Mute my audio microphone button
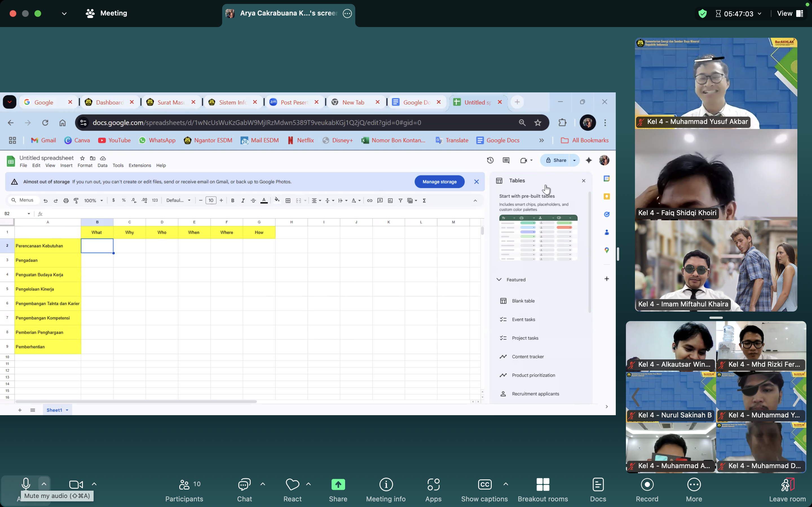The width and height of the screenshot is (812, 507). 26,484
